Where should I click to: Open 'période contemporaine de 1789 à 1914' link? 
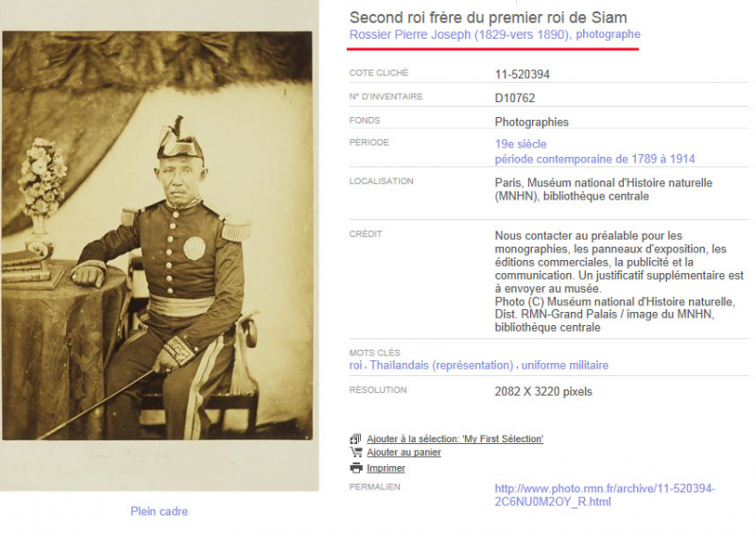click(594, 159)
